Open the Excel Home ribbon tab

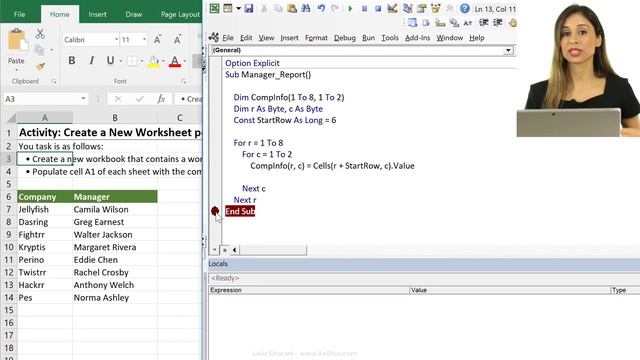[60, 14]
